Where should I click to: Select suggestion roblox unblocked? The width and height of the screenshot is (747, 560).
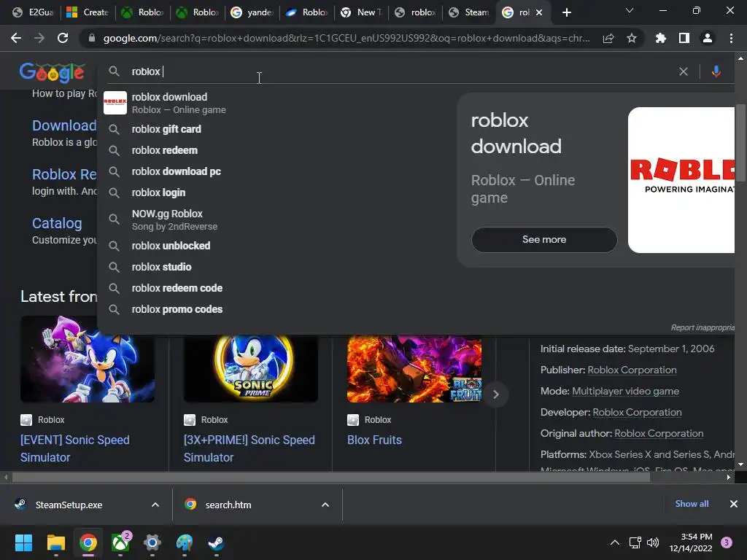(276, 246)
